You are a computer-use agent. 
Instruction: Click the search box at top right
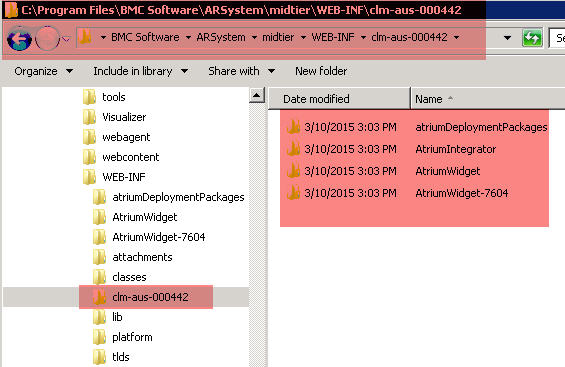pyautogui.click(x=557, y=37)
